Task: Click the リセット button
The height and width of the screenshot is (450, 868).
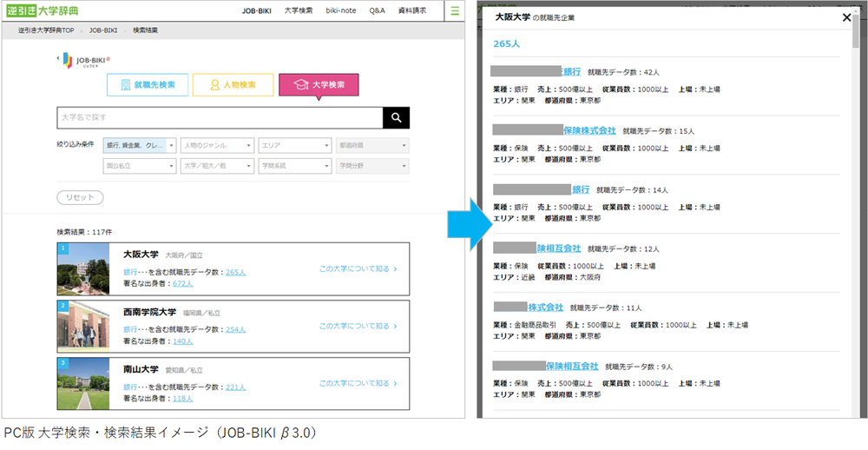Action: pos(80,197)
